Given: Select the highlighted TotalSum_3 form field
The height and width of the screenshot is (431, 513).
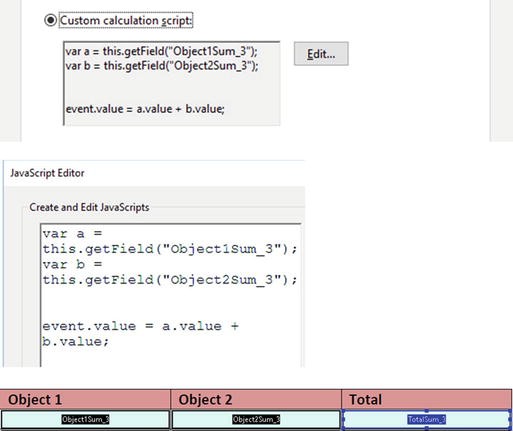Looking at the screenshot, I should pyautogui.click(x=427, y=419).
